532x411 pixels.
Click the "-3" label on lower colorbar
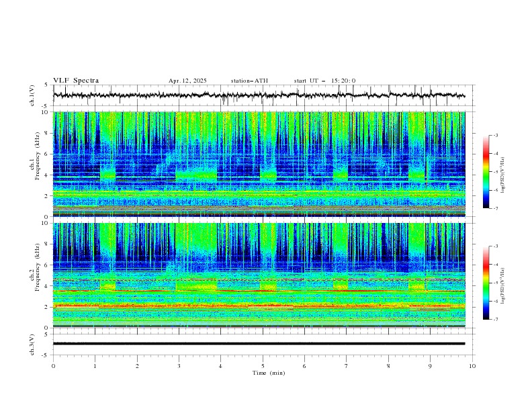point(496,246)
